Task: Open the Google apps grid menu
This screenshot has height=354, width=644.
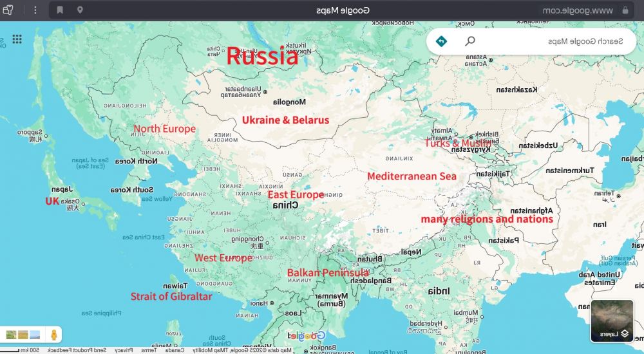Action: [17, 39]
